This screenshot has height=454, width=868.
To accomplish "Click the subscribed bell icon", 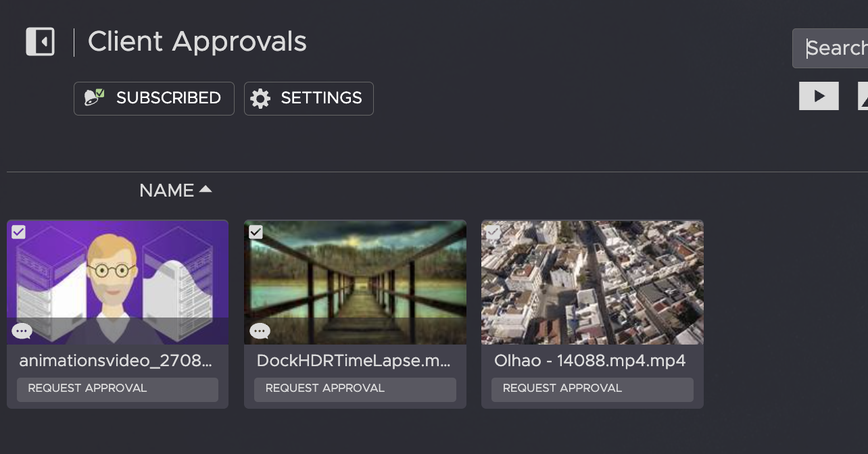I will click(x=94, y=98).
